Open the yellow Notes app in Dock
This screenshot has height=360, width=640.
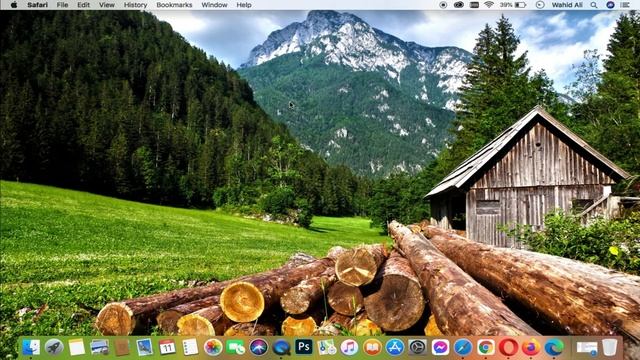coord(77,347)
